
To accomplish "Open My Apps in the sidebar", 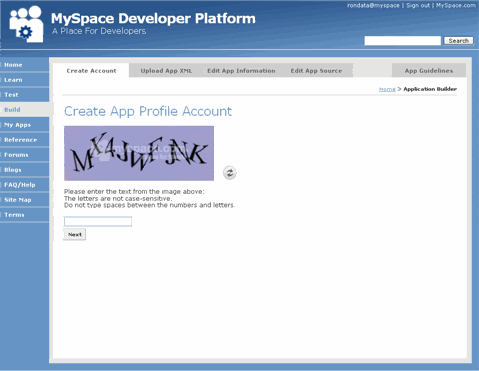I will (x=24, y=125).
